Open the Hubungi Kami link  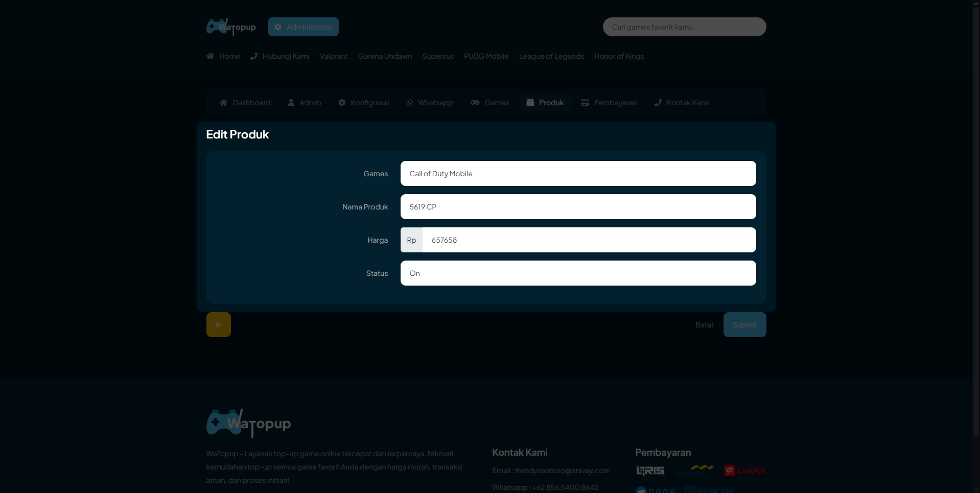pyautogui.click(x=280, y=56)
